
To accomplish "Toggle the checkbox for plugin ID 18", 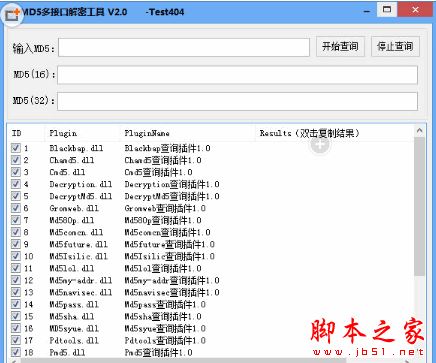I will [16, 352].
